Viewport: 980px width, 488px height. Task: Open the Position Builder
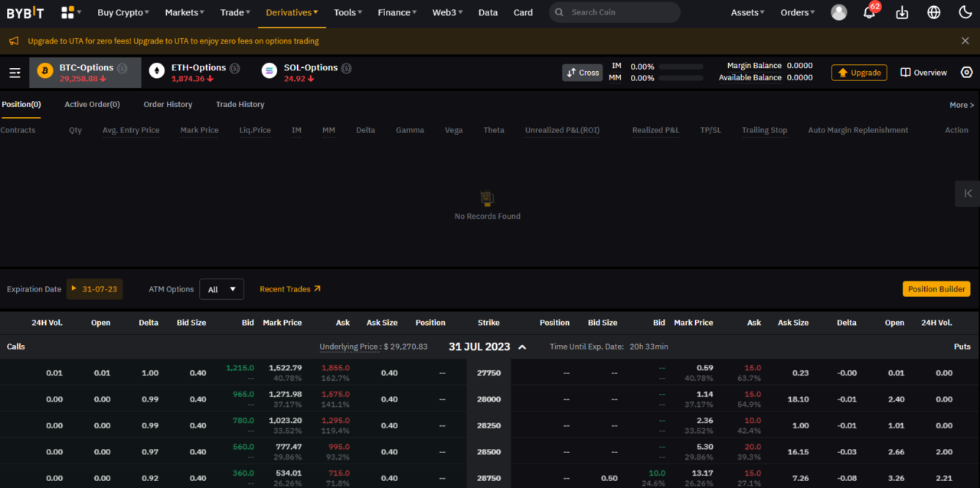coord(936,288)
